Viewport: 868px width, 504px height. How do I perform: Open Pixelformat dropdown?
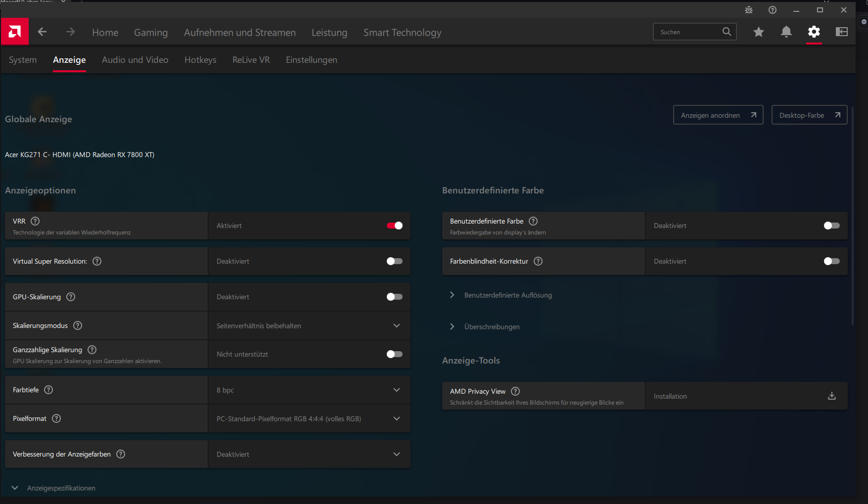310,418
